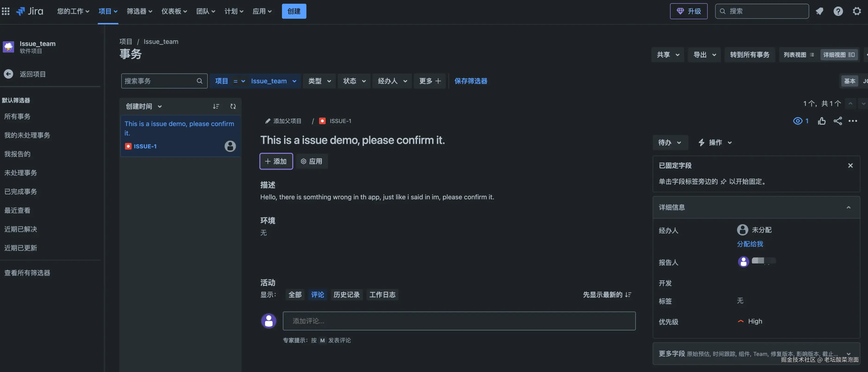Open the 筛选器 top menu
868x372 pixels.
coord(139,11)
